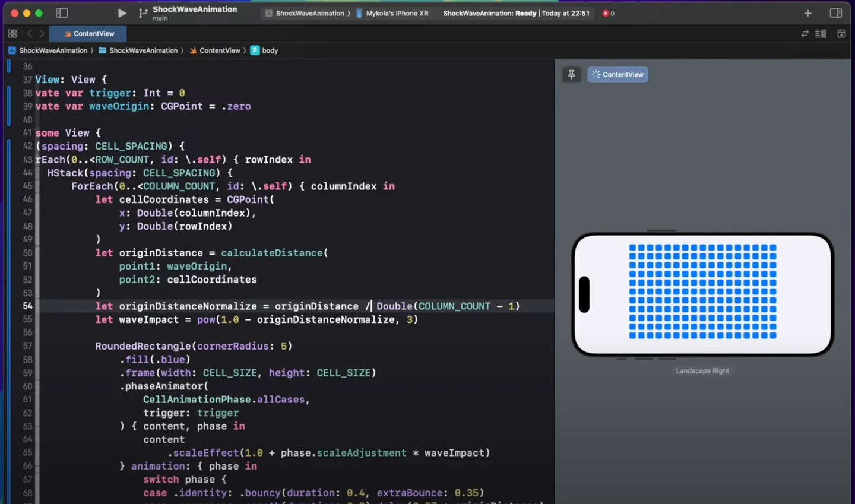Go forward with the right chevron arrow
The height and width of the screenshot is (504, 855).
[42, 34]
